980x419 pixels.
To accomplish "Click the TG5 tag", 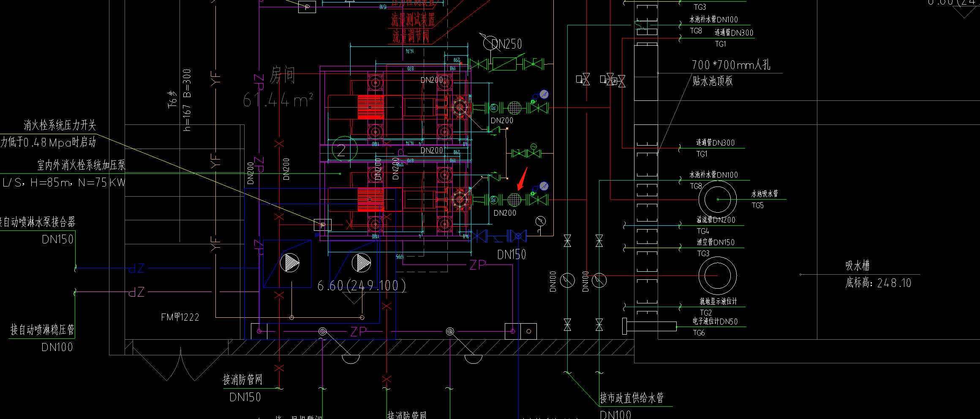I will [758, 205].
